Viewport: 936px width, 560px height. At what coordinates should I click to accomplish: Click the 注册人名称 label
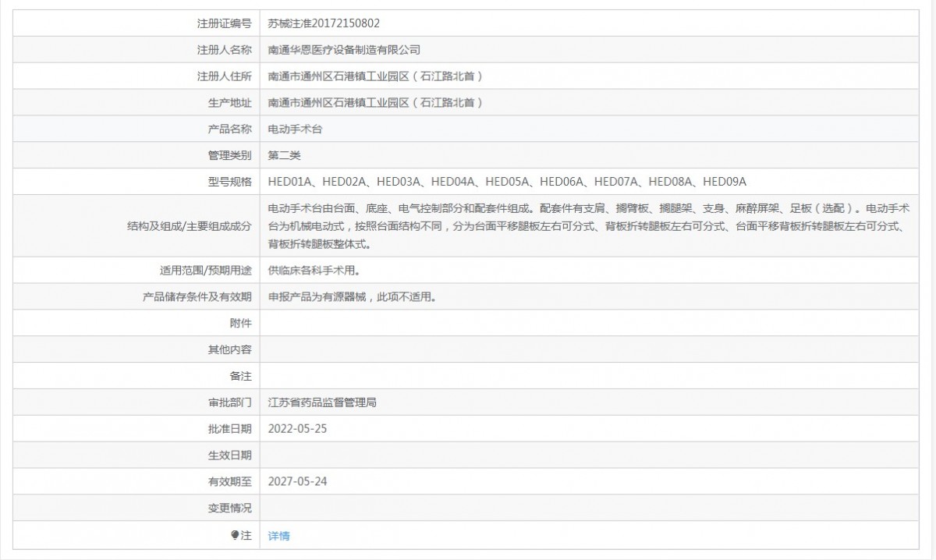coord(225,50)
